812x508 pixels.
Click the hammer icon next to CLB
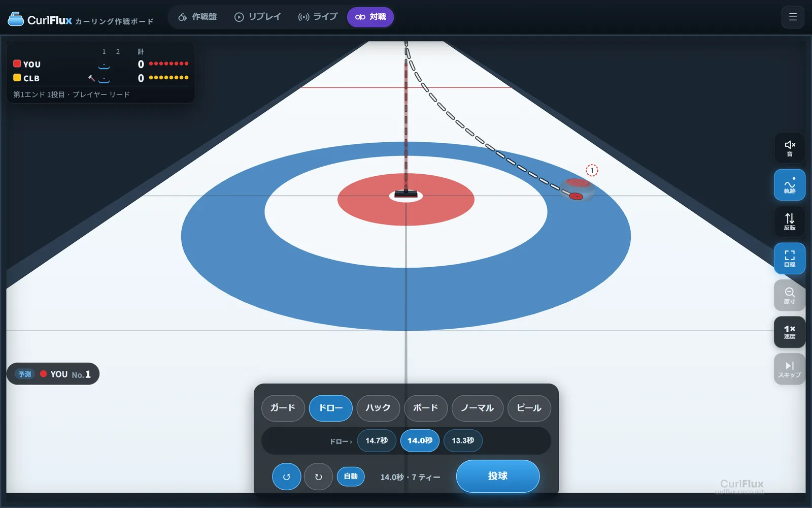[x=92, y=78]
